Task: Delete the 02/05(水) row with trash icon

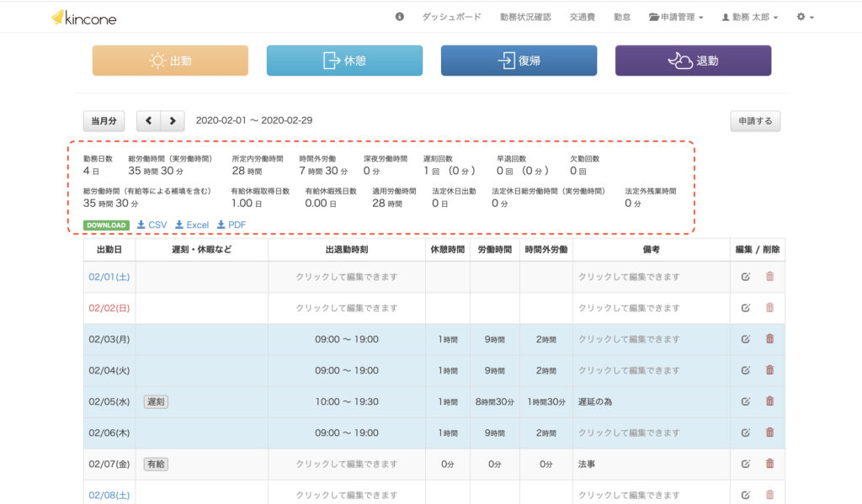Action: [769, 401]
